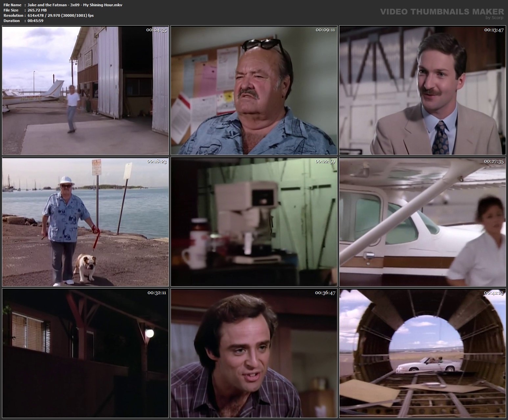Open the thumbnail of Fatman in blue shirt
The height and width of the screenshot is (420, 508).
point(254,90)
